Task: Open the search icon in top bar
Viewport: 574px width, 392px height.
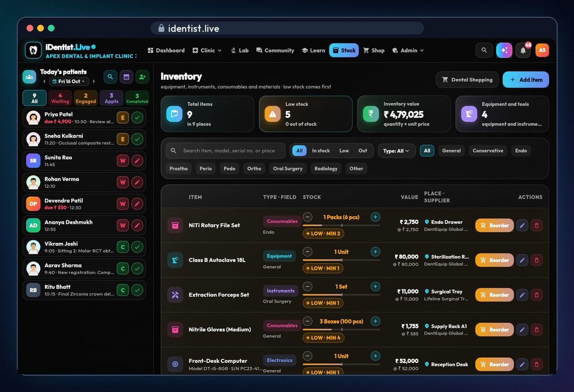Action: 484,50
